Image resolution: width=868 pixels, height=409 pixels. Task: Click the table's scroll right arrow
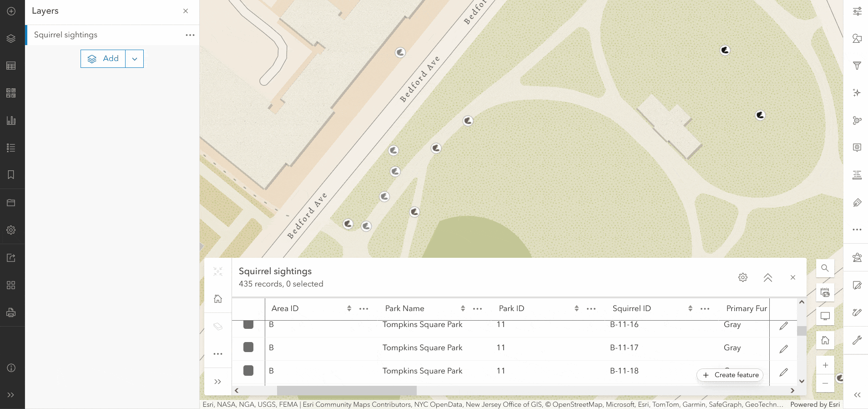pos(792,390)
